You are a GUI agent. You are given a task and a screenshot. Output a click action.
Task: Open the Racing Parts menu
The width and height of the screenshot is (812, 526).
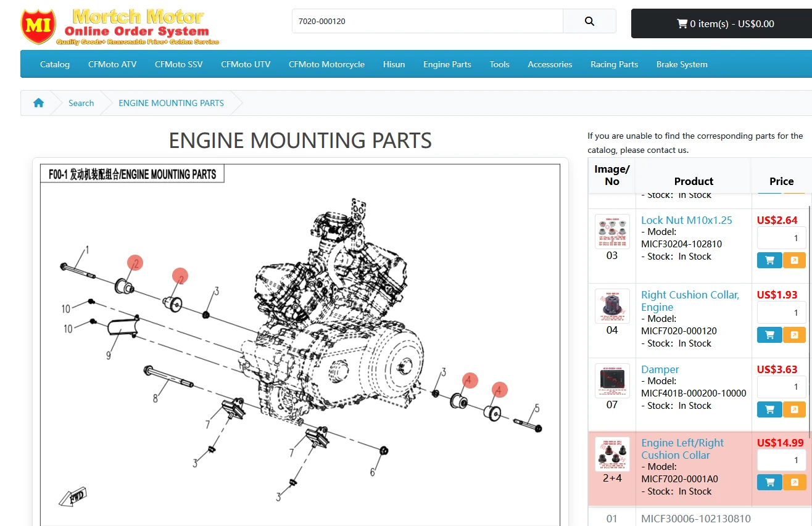click(x=614, y=64)
